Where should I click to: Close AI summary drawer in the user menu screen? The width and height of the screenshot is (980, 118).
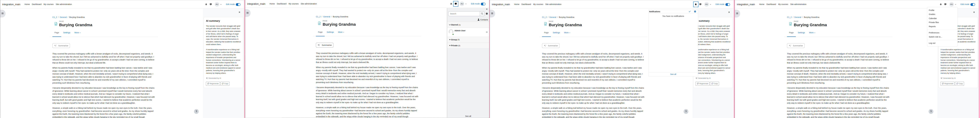(x=974, y=12)
